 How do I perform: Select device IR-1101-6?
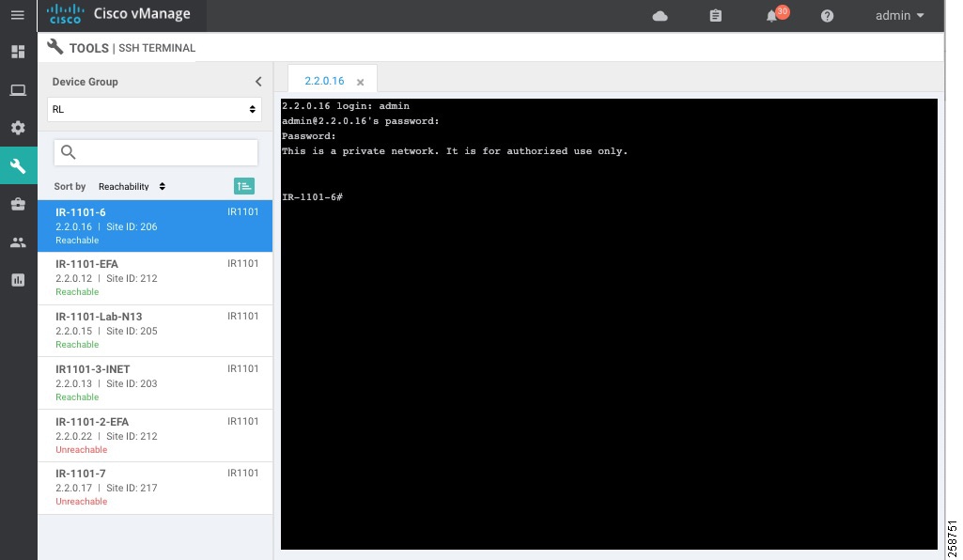point(155,226)
